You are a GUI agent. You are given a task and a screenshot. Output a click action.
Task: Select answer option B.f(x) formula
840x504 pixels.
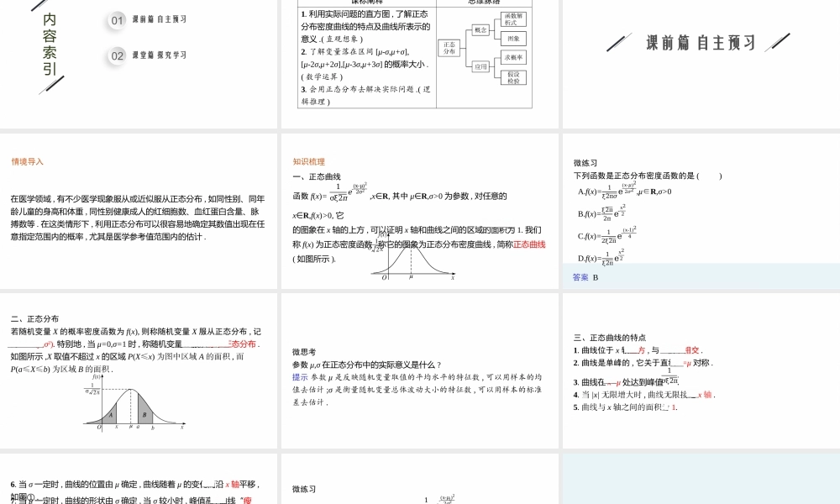[x=601, y=213]
